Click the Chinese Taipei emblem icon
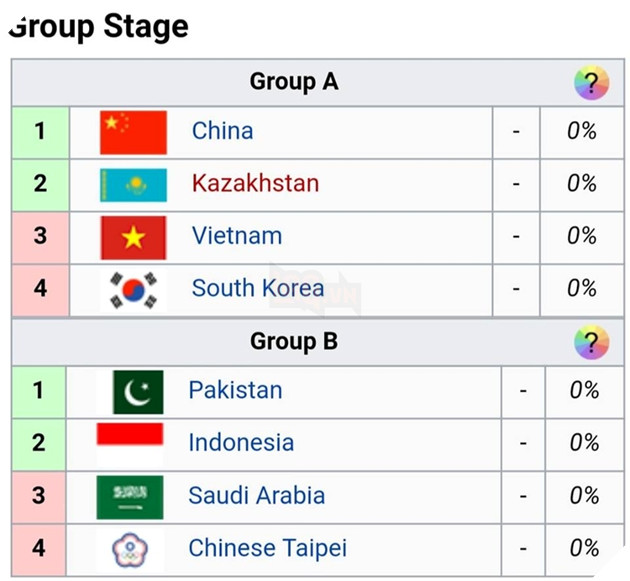 [130, 549]
